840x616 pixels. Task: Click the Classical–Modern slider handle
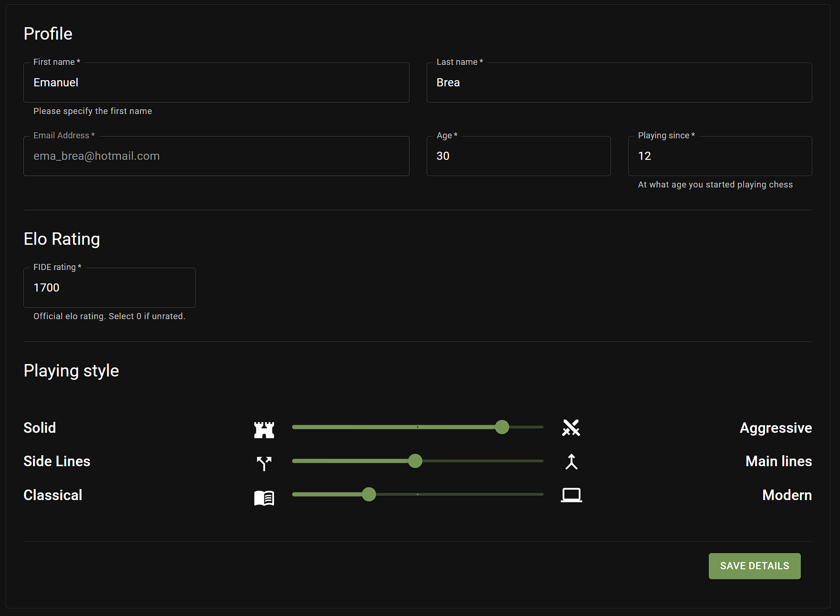[368, 494]
